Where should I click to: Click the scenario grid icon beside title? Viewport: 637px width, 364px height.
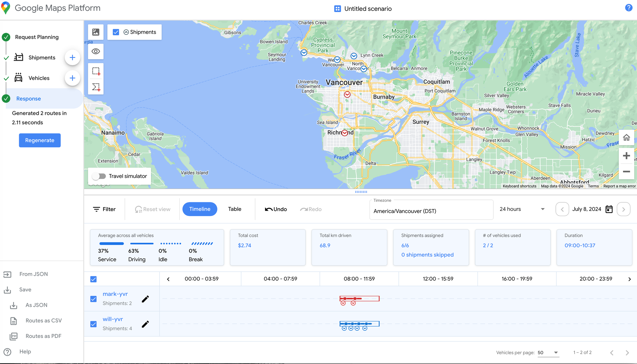(337, 9)
